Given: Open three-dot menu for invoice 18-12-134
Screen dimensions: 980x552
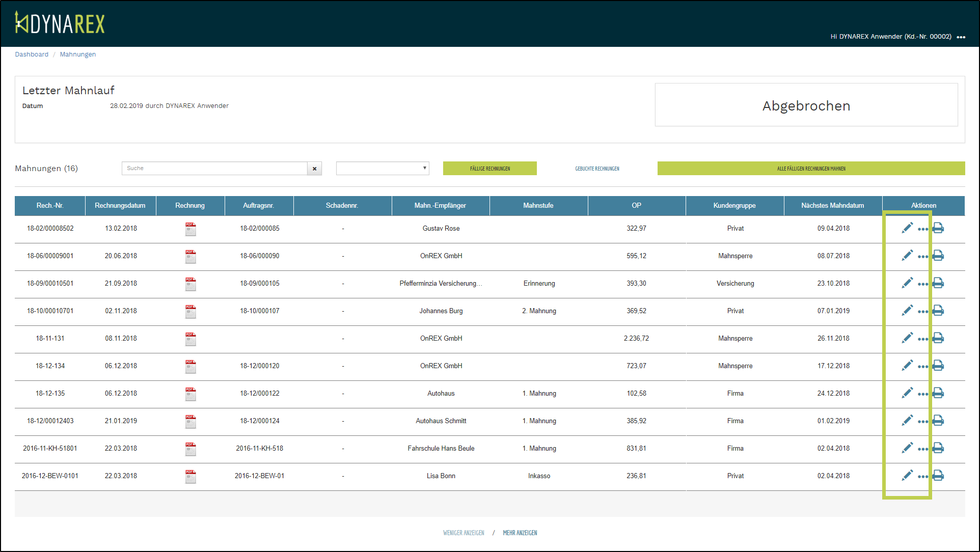Looking at the screenshot, I should click(923, 367).
